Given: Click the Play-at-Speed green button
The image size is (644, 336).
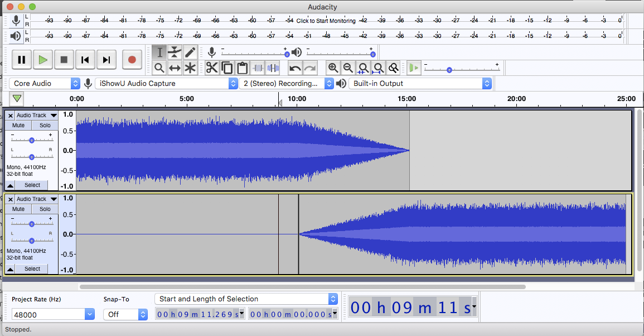Looking at the screenshot, I should click(x=414, y=68).
